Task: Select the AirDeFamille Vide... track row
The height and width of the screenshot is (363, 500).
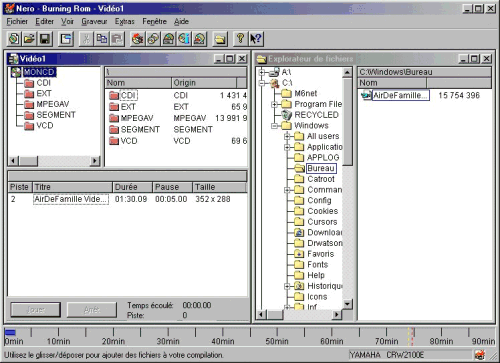Action: [127, 199]
